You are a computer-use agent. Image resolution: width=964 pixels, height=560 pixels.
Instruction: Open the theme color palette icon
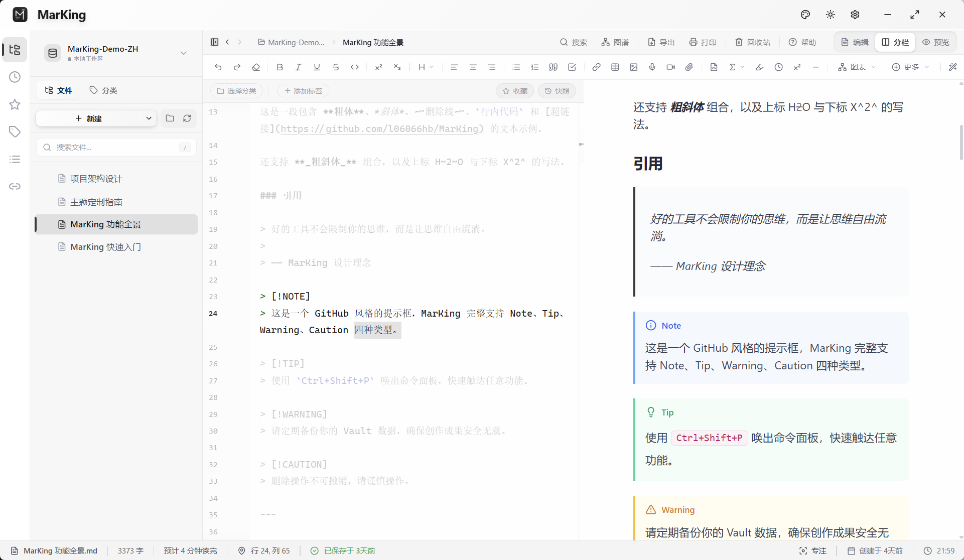805,15
